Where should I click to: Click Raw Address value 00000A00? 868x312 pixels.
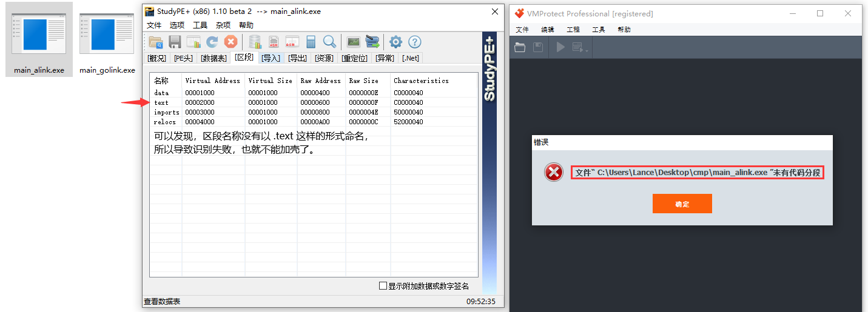coord(315,122)
